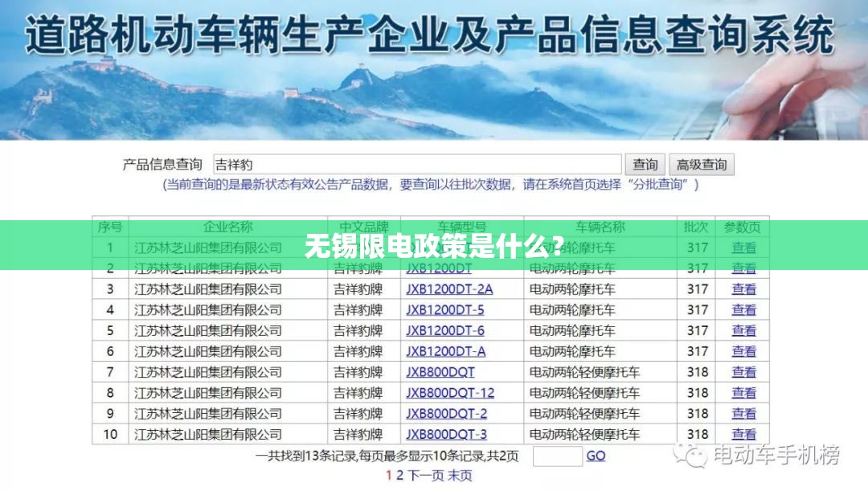
Task: Select batch number 317 in row 6
Action: pos(696,351)
